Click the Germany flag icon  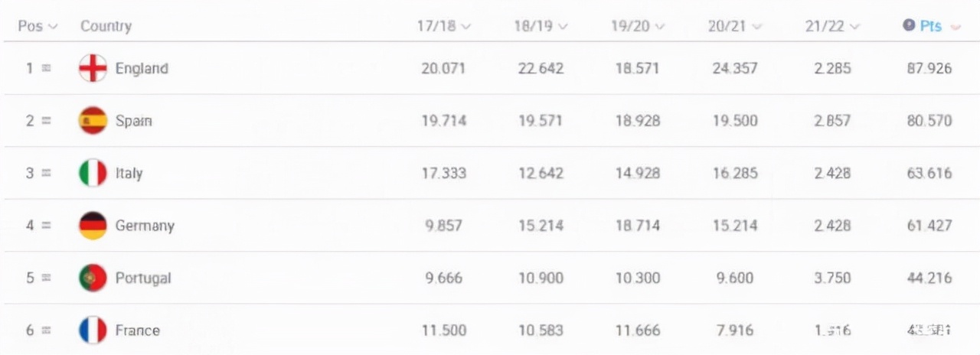93,226
